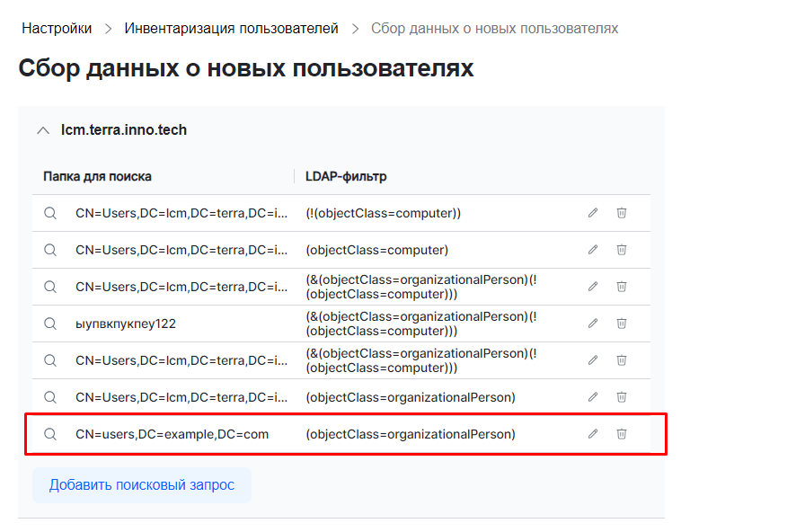Click the edit pencil on the (!(objectClass=computer)) row
Screen dimensions: 796x532
tap(592, 213)
